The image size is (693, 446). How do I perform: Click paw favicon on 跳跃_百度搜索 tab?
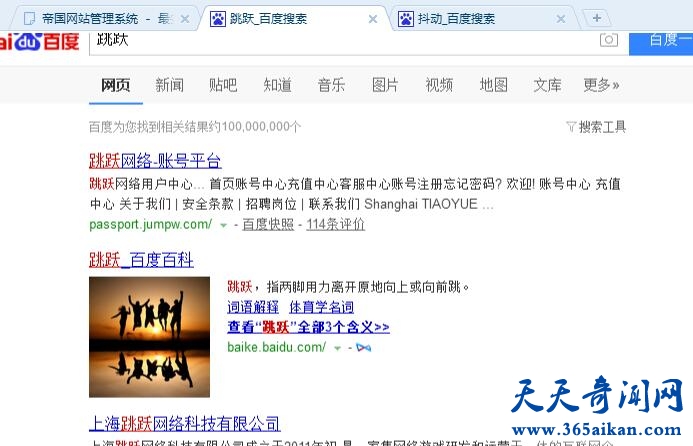click(218, 19)
